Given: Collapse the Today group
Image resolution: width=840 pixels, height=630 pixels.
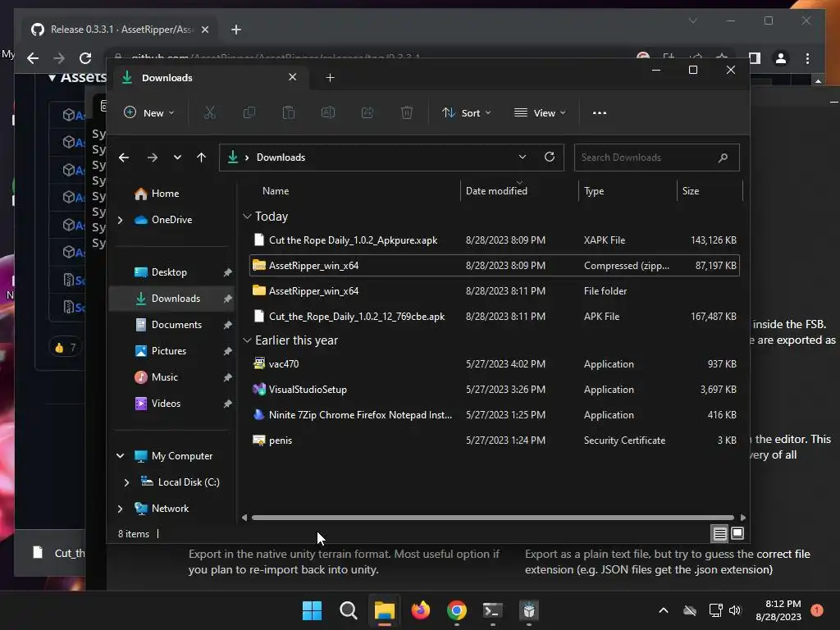Looking at the screenshot, I should pos(247,217).
